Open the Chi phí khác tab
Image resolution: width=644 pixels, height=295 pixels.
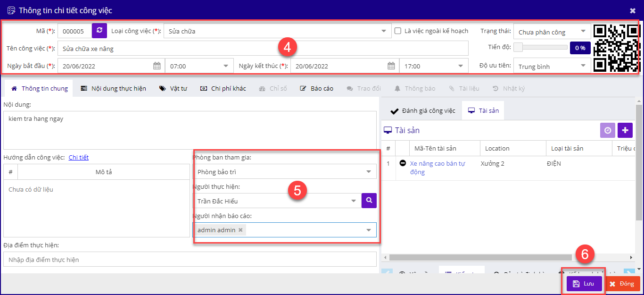point(223,88)
